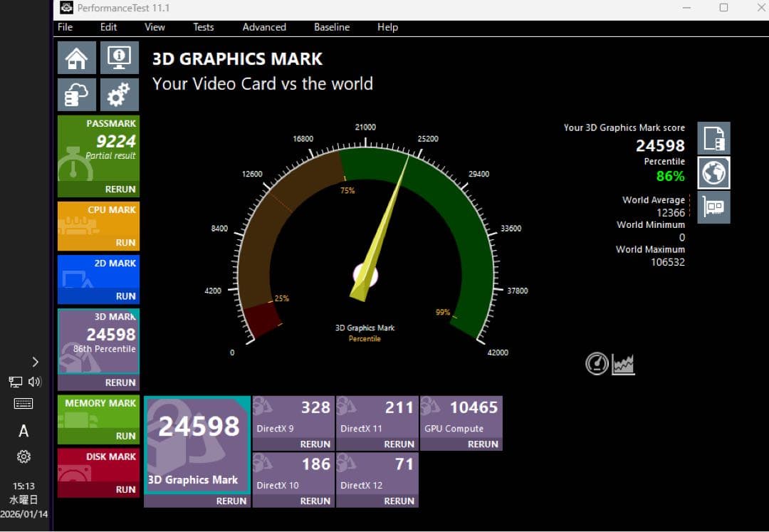769x532 pixels.
Task: Open the Help menu
Action: (387, 27)
